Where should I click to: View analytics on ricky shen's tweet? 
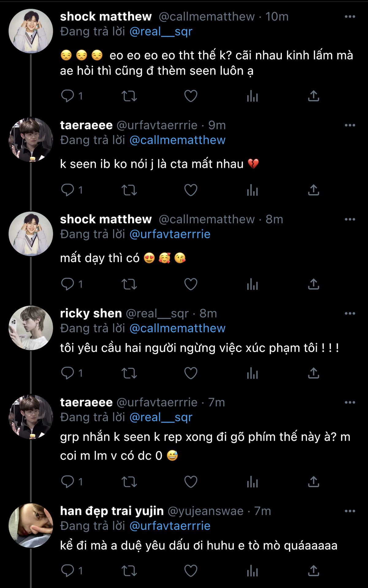[252, 373]
